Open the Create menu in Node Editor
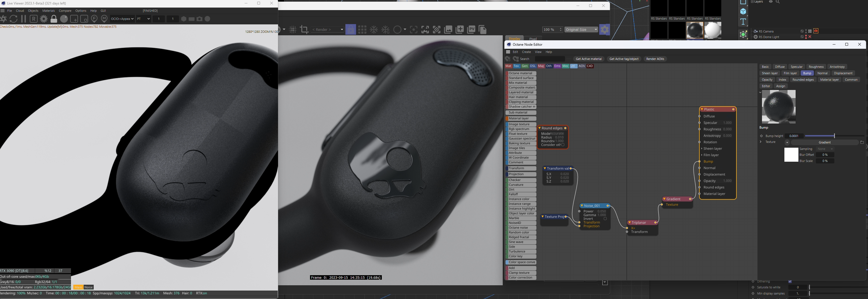Screen dimensions: 868x299 526,52
